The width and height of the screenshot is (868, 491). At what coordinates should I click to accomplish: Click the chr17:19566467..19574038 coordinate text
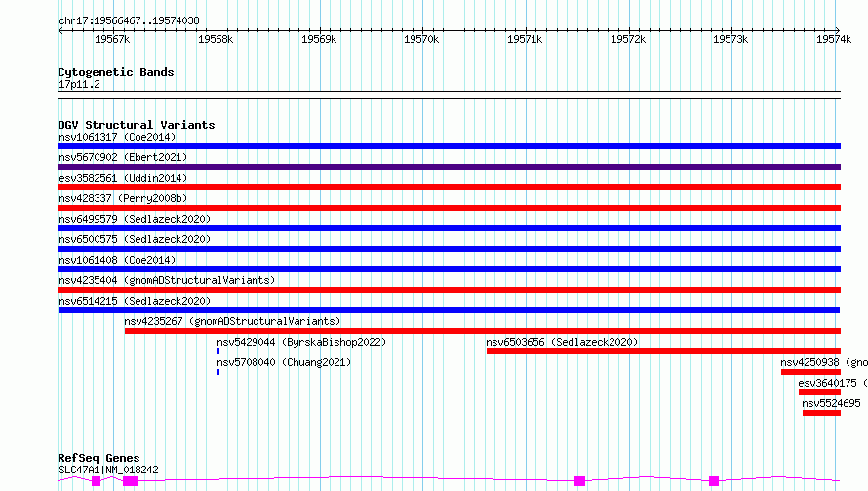click(x=129, y=21)
